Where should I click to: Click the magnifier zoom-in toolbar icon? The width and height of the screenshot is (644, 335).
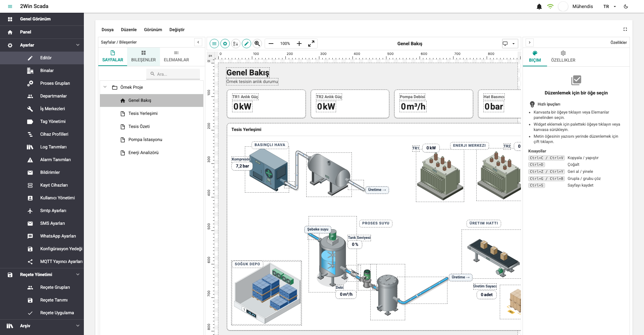(257, 44)
